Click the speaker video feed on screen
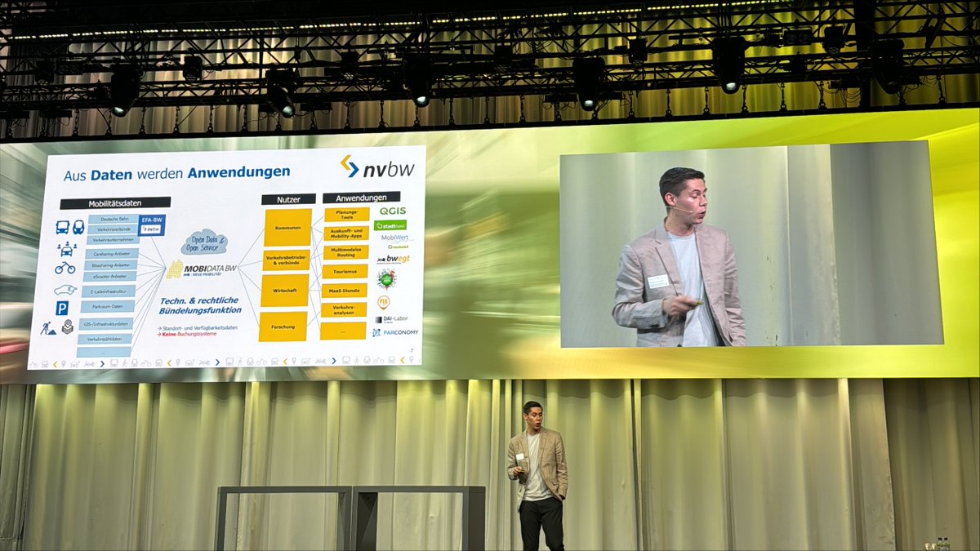 (751, 243)
